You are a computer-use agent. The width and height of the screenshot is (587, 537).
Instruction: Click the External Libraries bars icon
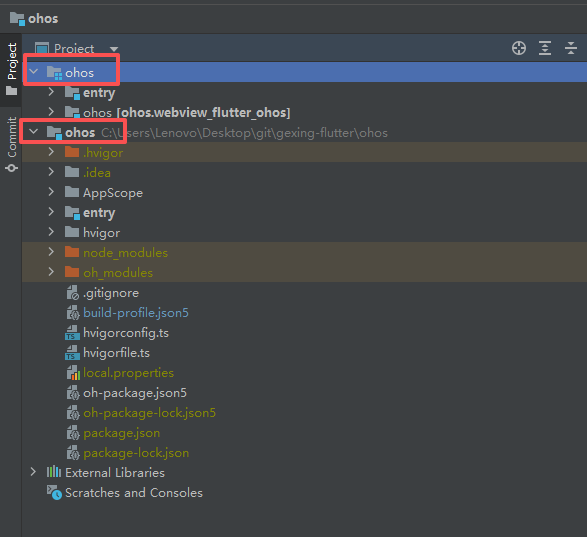coord(54,472)
